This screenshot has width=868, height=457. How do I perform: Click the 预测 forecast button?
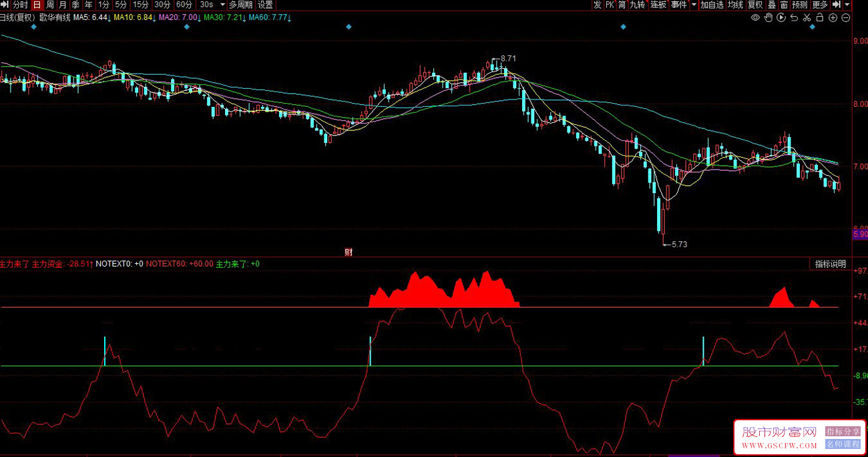[800, 5]
